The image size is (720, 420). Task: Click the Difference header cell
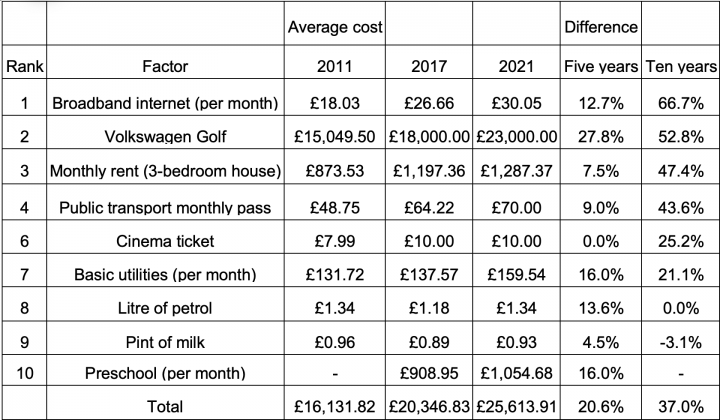tap(601, 24)
